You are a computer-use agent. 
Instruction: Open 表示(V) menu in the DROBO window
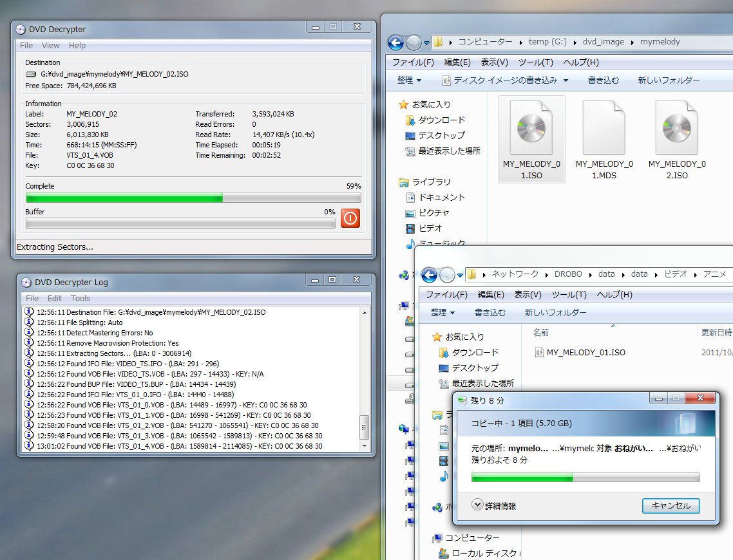pyautogui.click(x=528, y=295)
